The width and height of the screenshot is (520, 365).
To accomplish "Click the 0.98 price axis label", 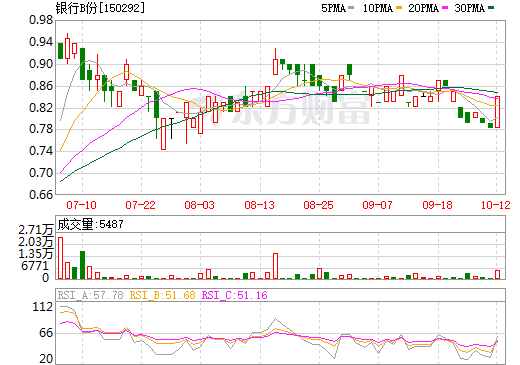I will click(x=41, y=20).
